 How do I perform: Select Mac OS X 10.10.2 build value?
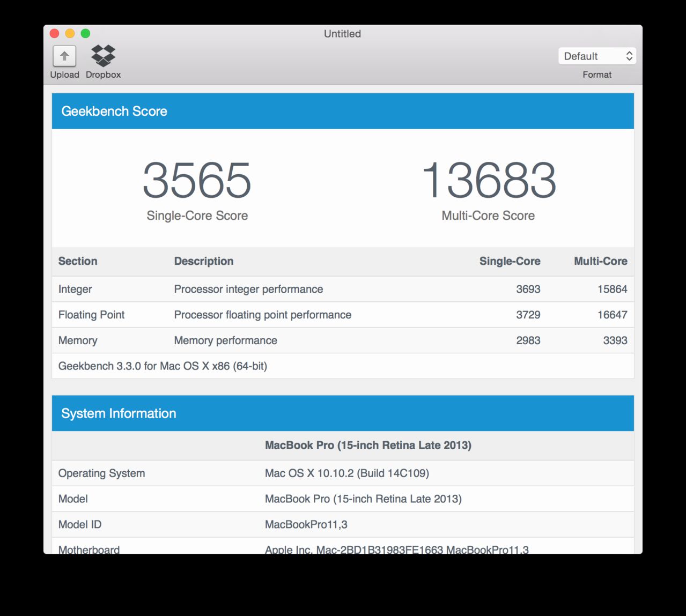347,473
